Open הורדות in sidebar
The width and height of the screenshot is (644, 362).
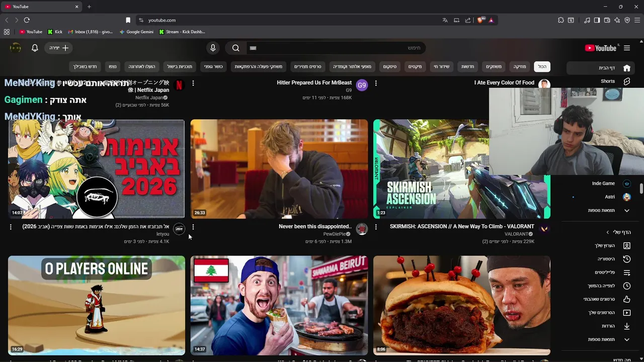pos(601,326)
